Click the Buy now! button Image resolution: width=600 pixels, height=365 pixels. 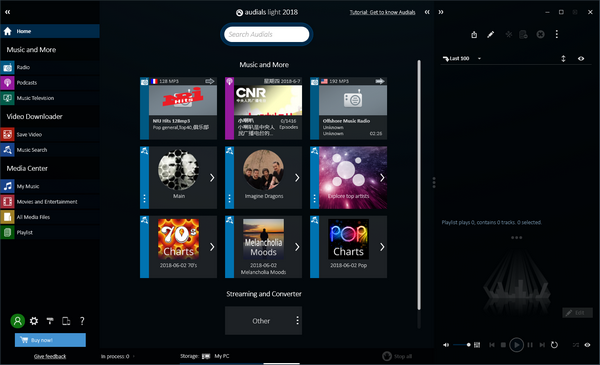click(50, 340)
